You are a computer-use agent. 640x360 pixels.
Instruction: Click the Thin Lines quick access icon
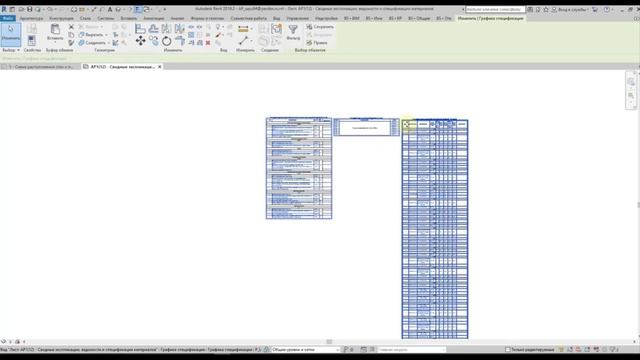[x=138, y=9]
